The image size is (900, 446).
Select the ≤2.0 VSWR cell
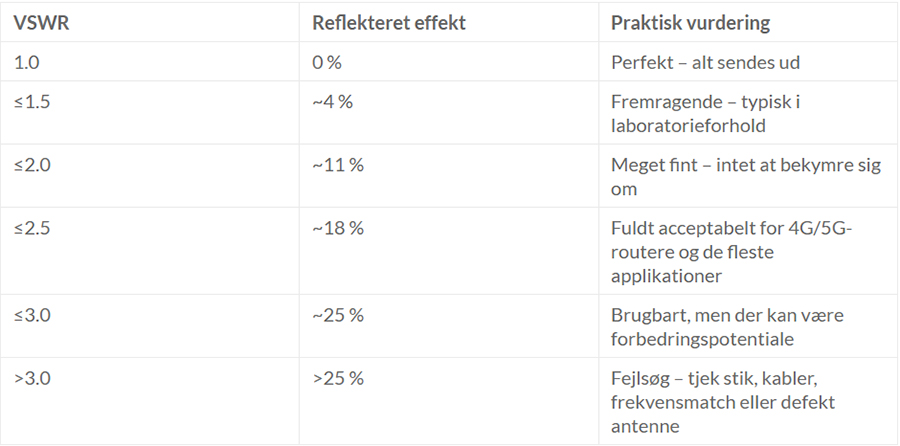[x=30, y=165]
